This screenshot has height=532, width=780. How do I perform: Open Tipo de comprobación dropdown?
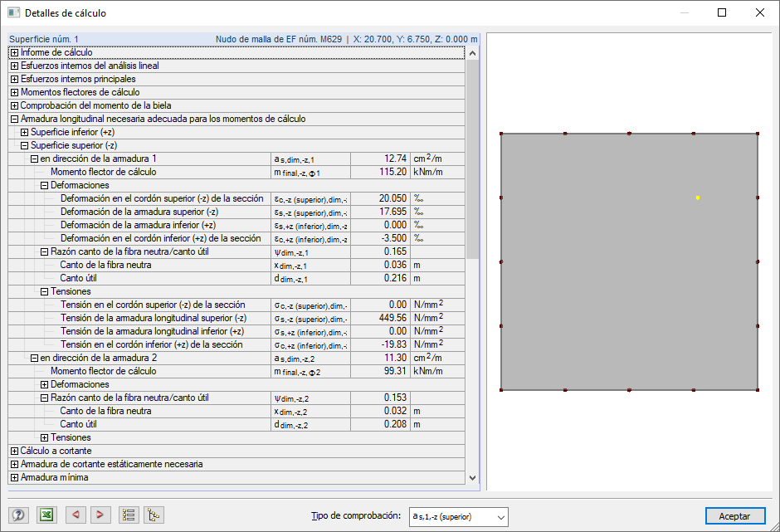click(x=458, y=516)
